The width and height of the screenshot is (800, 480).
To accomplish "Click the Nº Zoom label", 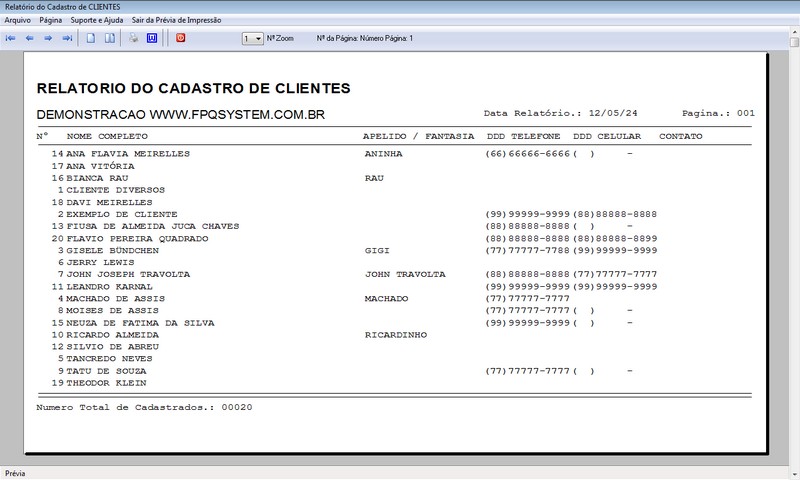I will click(x=280, y=38).
